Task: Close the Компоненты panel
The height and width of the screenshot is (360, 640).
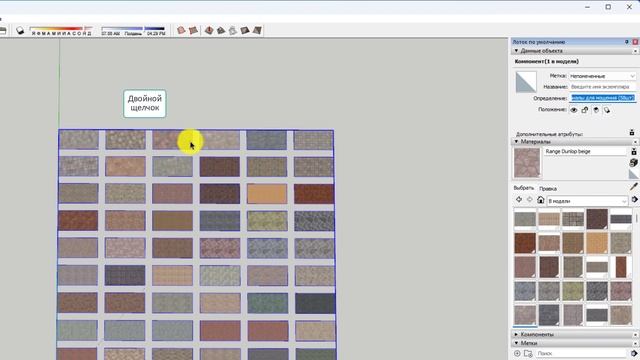Action: point(635,334)
